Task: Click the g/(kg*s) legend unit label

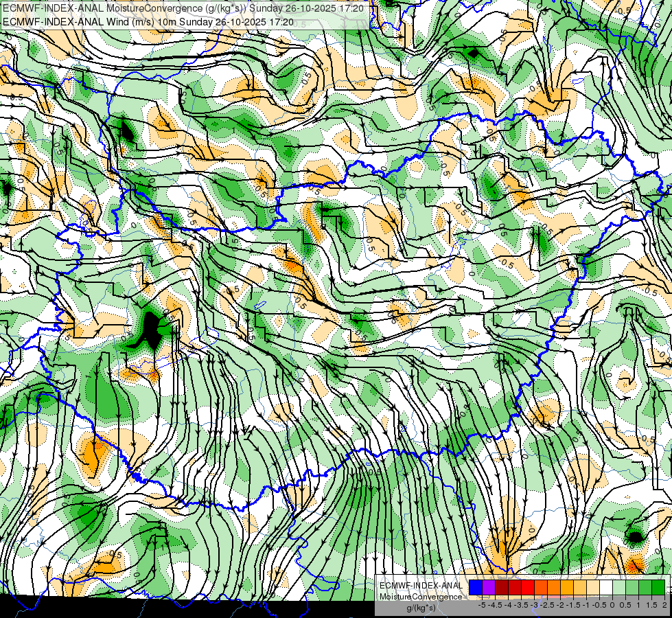Action: pos(421,608)
